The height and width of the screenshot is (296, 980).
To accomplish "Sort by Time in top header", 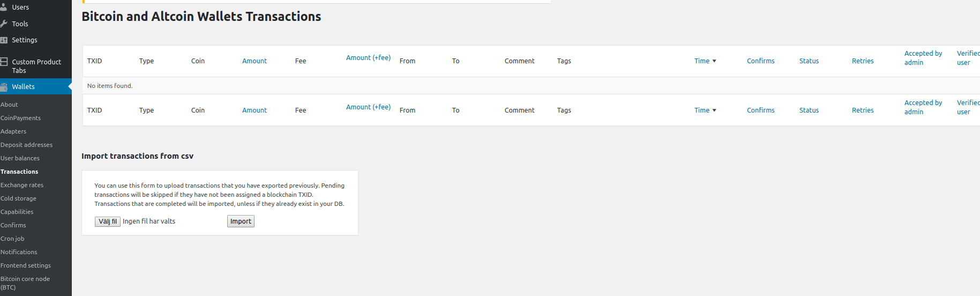I will pos(702,61).
